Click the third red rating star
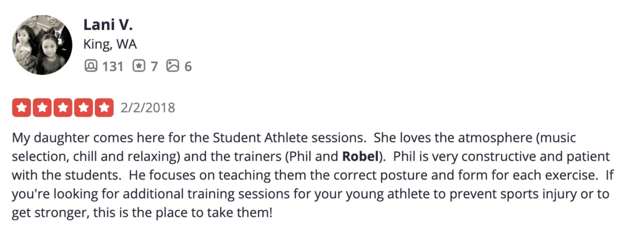Image resolution: width=644 pixels, height=233 pixels. [x=62, y=108]
